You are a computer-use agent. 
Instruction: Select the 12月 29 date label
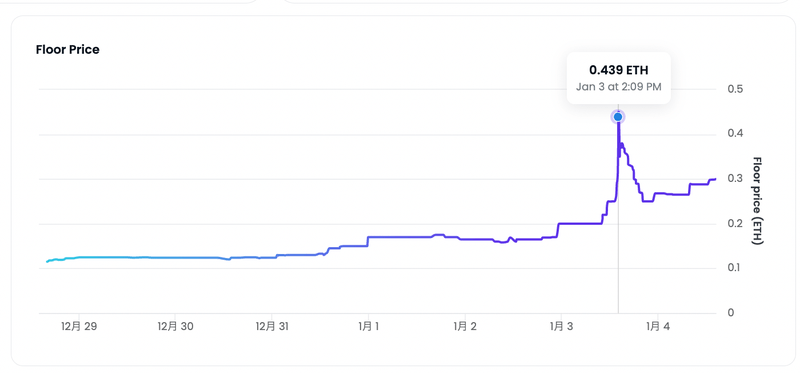[78, 327]
